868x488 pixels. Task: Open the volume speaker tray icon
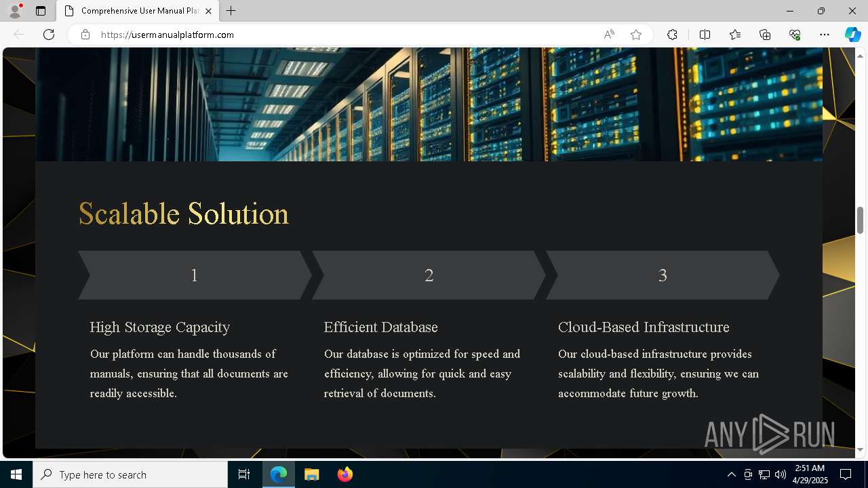[x=781, y=474]
